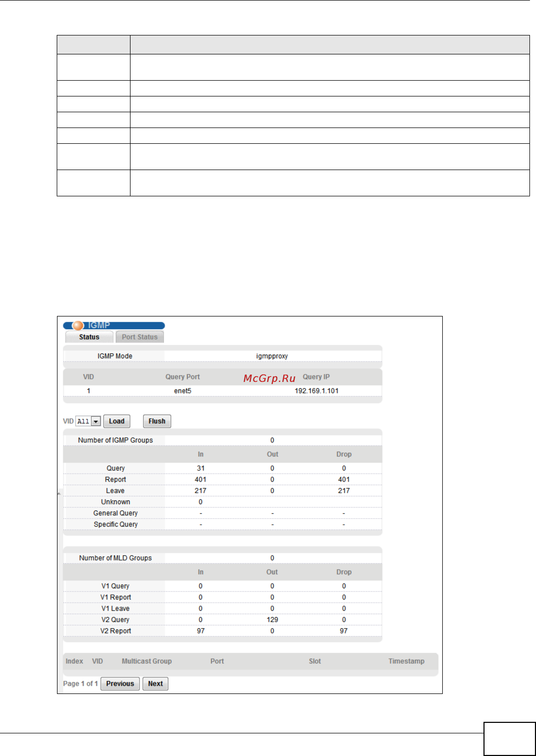Click the Timestamp column header
The width and height of the screenshot is (536, 756).
[x=406, y=661]
